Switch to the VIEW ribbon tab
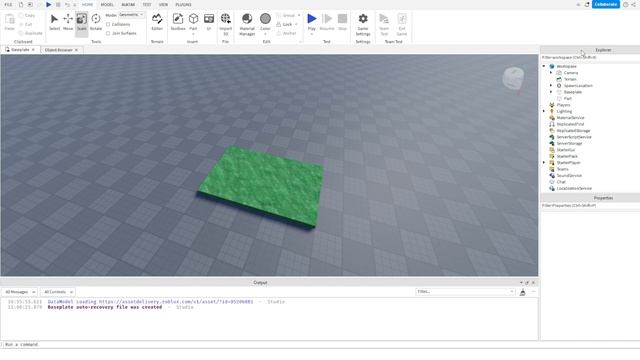The width and height of the screenshot is (640, 360). [x=163, y=4]
